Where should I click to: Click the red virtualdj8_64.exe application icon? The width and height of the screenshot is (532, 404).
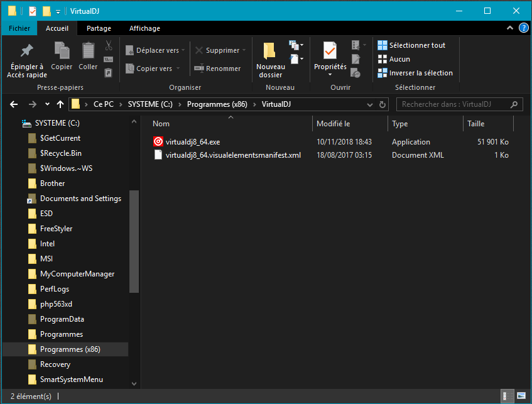(x=158, y=141)
